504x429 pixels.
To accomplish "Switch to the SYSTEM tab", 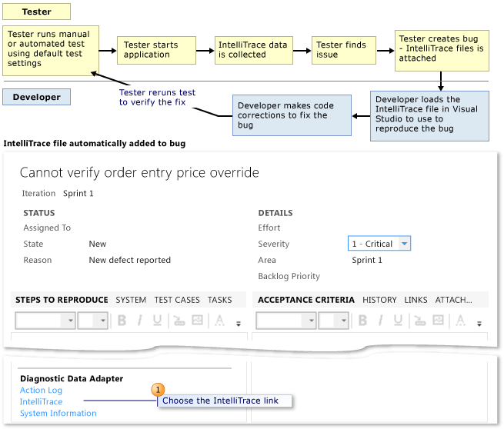I will click(x=131, y=300).
